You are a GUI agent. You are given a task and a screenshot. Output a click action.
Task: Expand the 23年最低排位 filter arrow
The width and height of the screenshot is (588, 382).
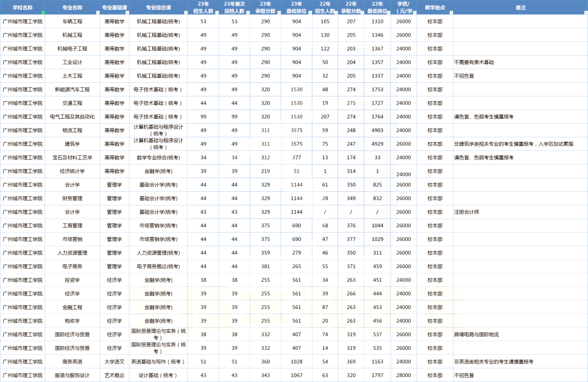click(310, 13)
